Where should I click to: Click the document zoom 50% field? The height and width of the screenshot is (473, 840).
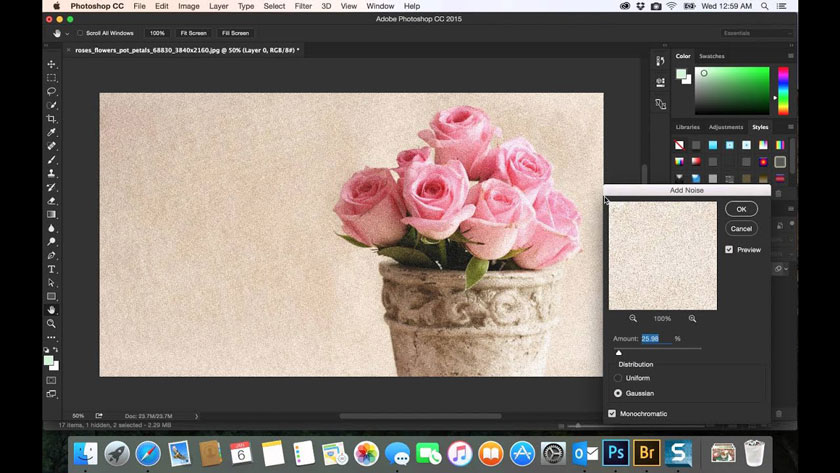tap(79, 416)
